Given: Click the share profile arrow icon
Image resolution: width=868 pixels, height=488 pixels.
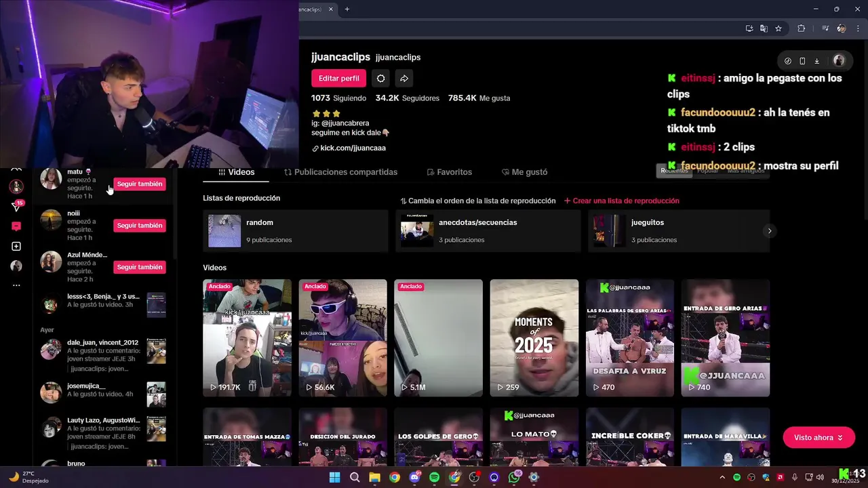Looking at the screenshot, I should click(404, 79).
